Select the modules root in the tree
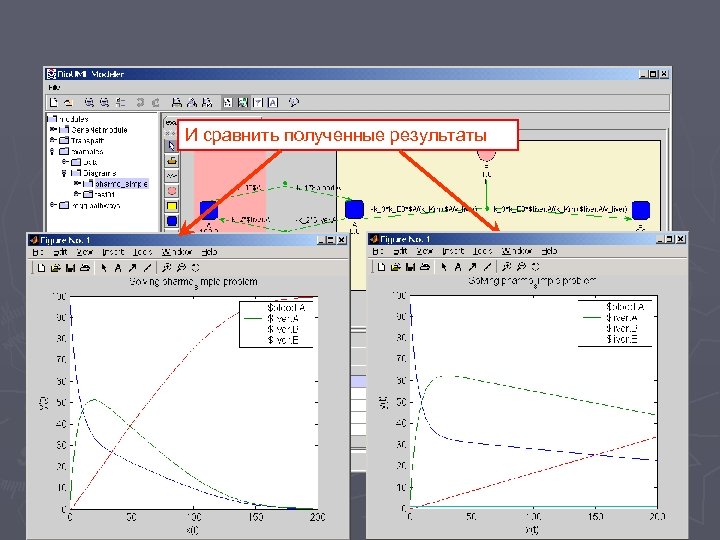 [x=73, y=119]
